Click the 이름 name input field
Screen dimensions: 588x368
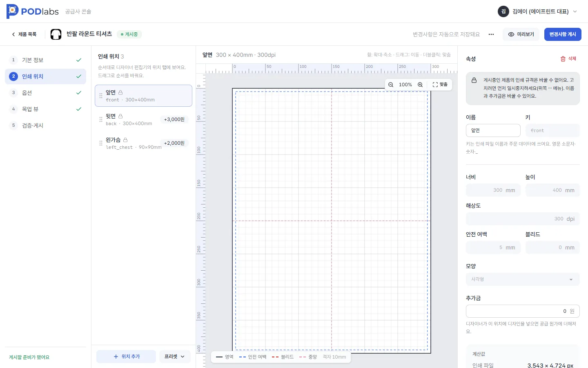[493, 130]
